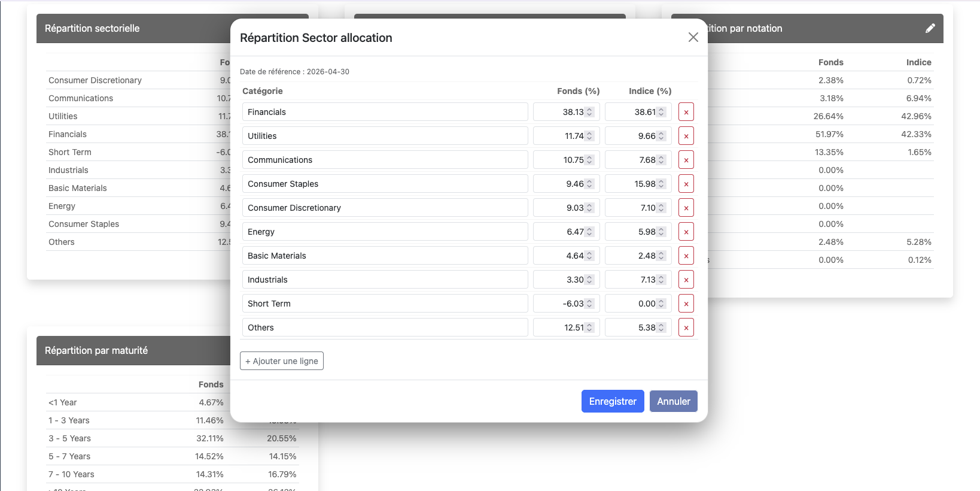Click the Catégorie column header
Viewport: 980px width, 491px height.
[263, 91]
